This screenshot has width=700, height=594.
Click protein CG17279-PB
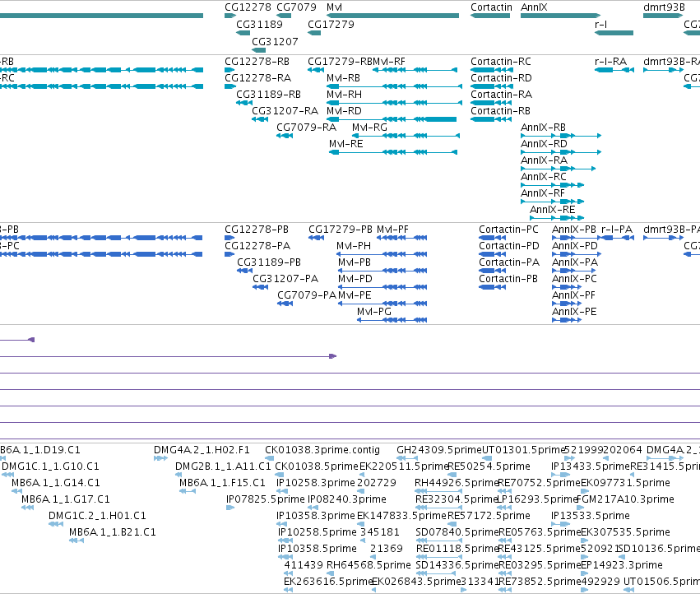click(x=341, y=229)
